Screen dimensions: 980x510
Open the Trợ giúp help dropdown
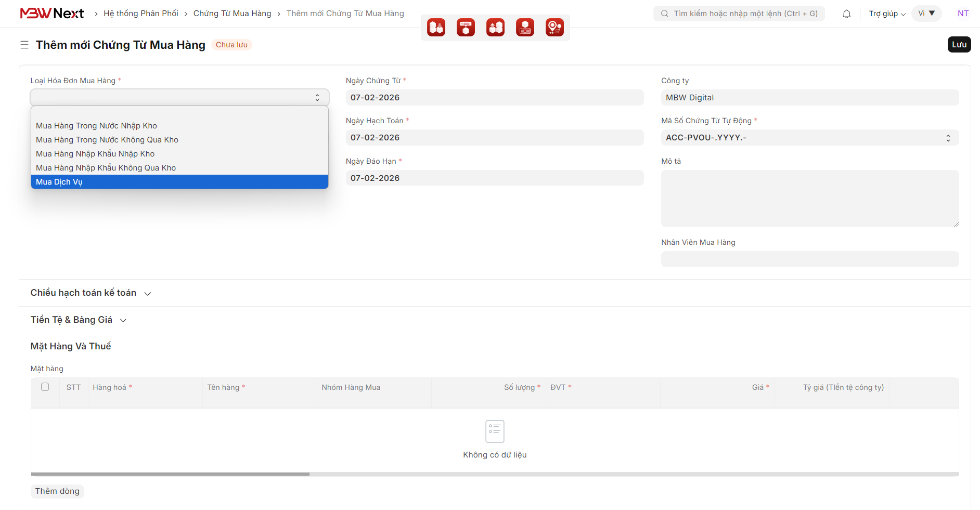[x=886, y=14]
